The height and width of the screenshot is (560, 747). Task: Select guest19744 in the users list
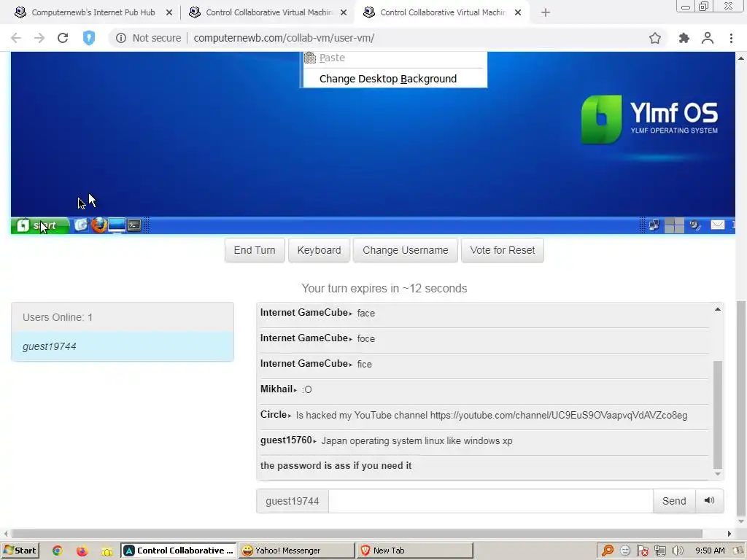click(x=123, y=346)
